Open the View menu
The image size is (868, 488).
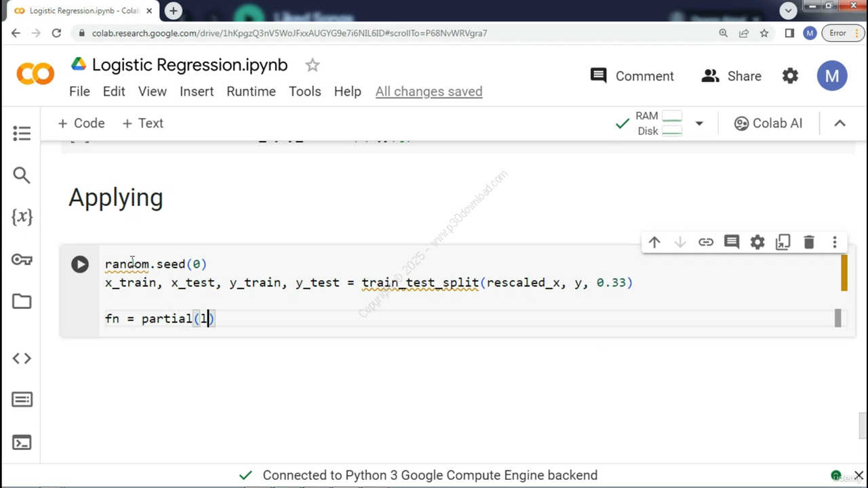pos(153,91)
